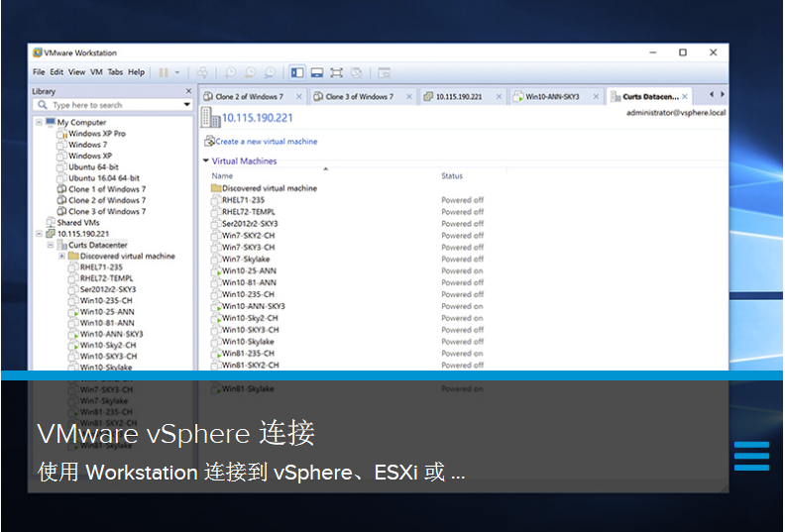Click the Send Ctrl+Alt+Del toolbar icon
The height and width of the screenshot is (532, 785).
pos(202,72)
